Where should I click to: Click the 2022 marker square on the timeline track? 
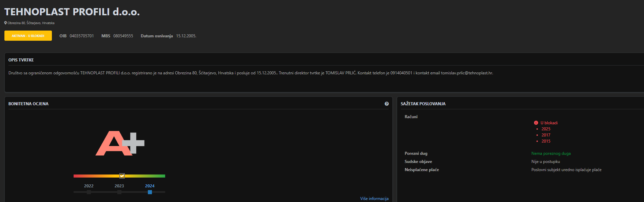pyautogui.click(x=89, y=192)
